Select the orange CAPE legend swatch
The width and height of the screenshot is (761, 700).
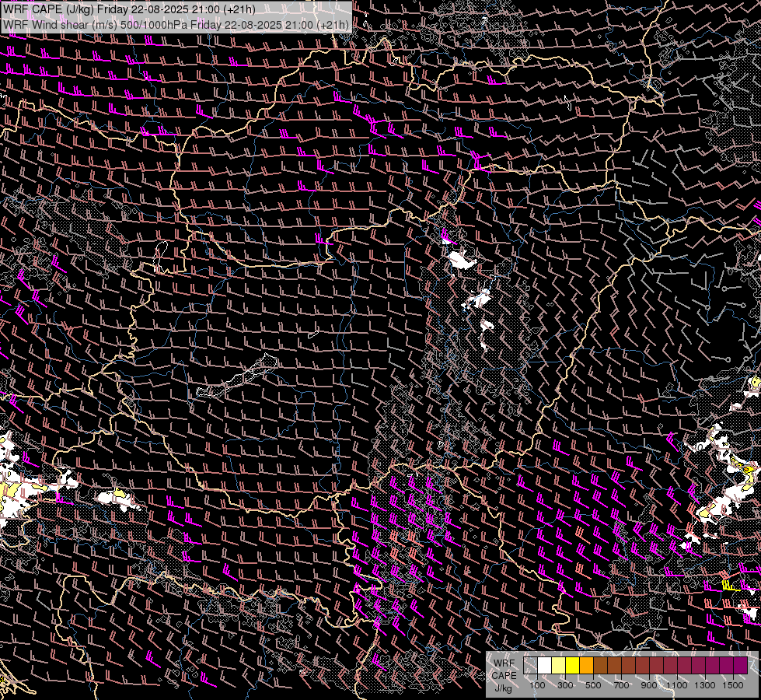point(586,665)
